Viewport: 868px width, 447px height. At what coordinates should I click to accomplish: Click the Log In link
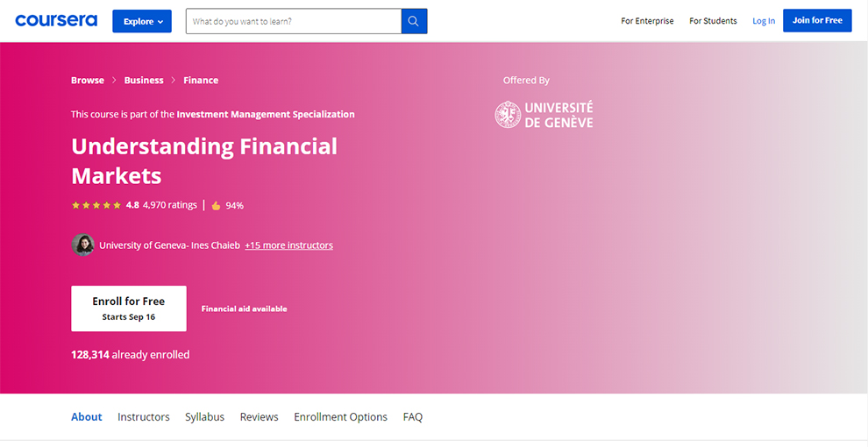tap(764, 21)
